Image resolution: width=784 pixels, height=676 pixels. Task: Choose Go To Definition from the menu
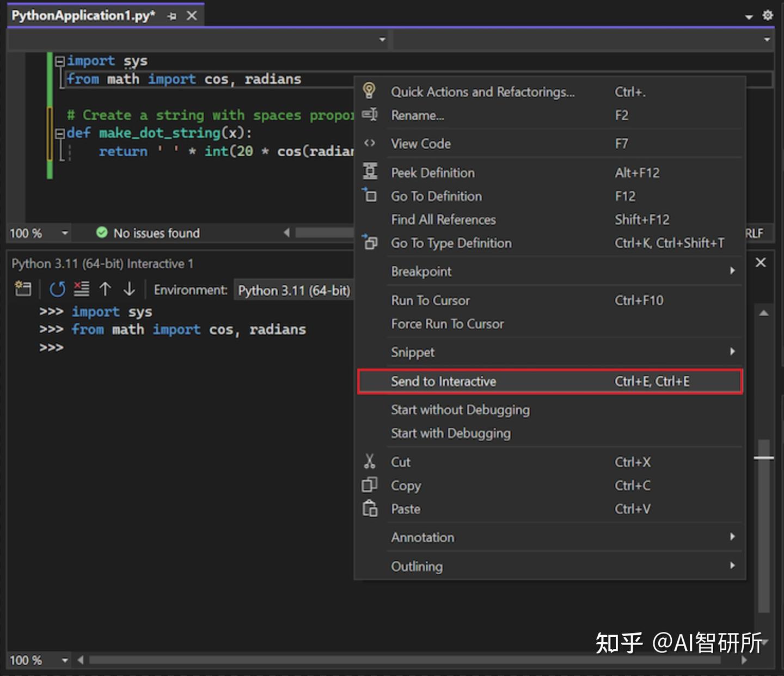pyautogui.click(x=436, y=196)
